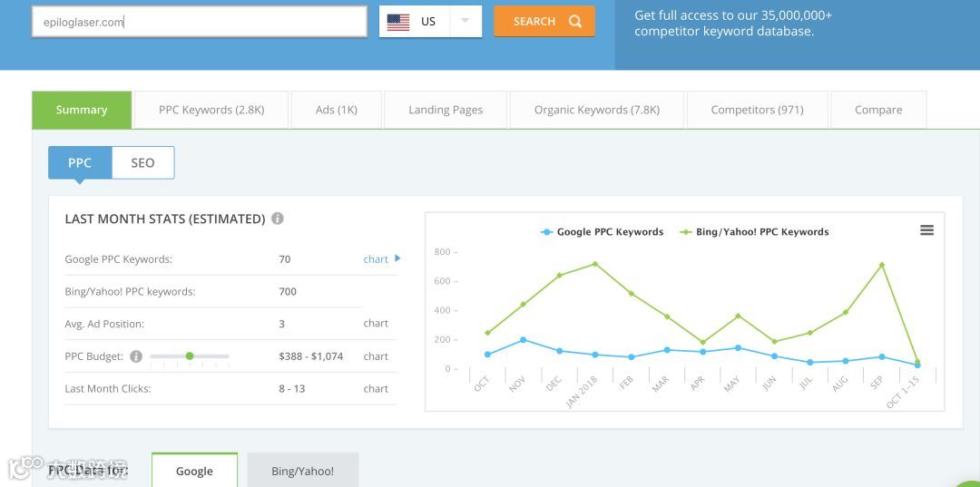This screenshot has width=980, height=487.
Task: Click the Bing/Yahoo! PPC keywords value 700
Action: pos(288,292)
